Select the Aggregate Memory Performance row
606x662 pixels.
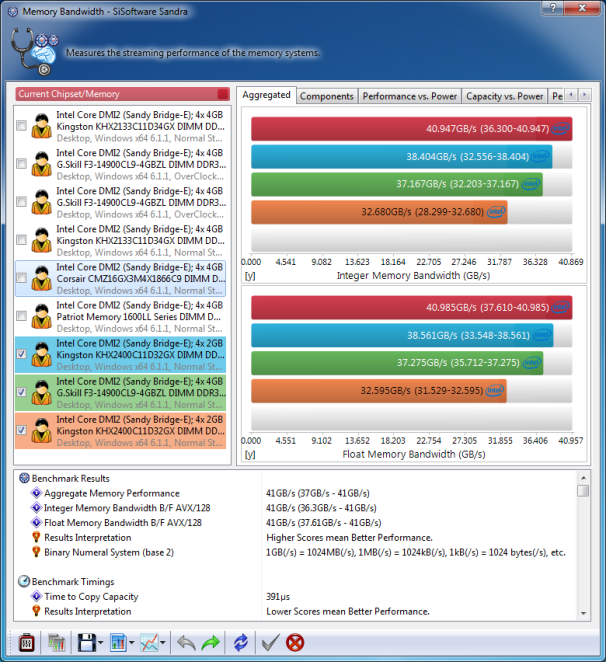(x=296, y=493)
